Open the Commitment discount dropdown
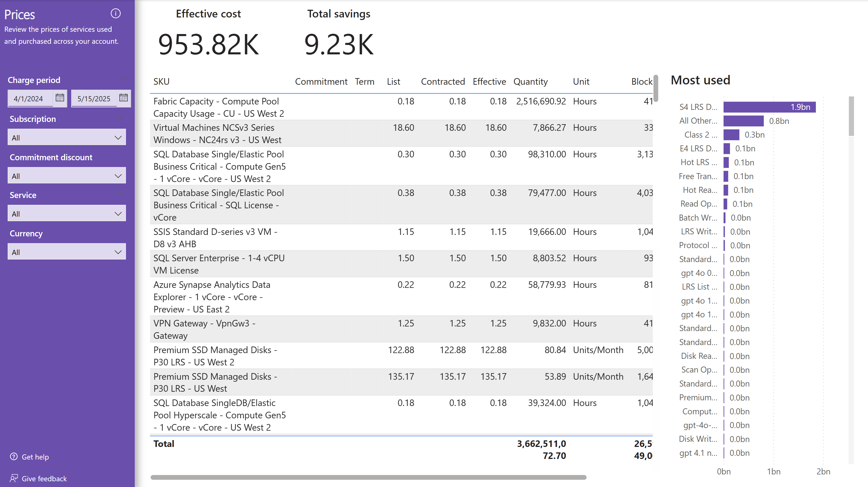868x487 pixels. 67,176
